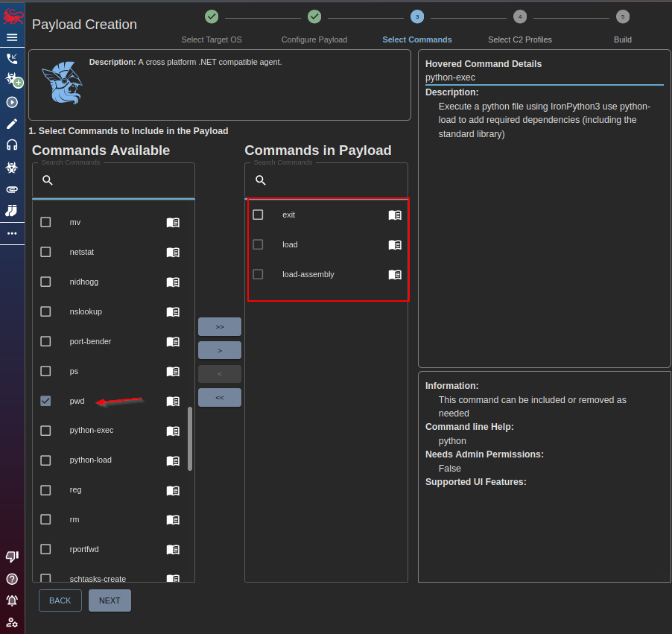
Task: Click the Commands Available list scrollbar
Action: click(190, 439)
